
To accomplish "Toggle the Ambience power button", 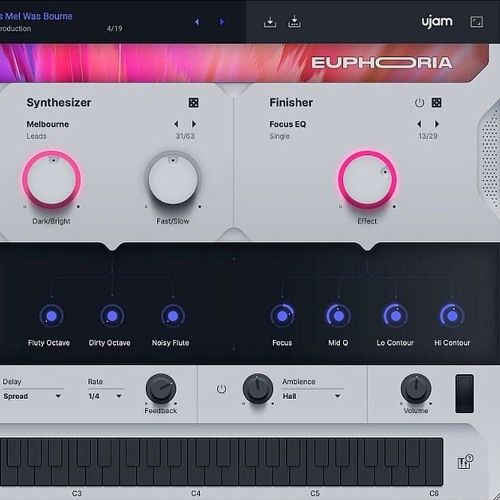I will pyautogui.click(x=221, y=389).
